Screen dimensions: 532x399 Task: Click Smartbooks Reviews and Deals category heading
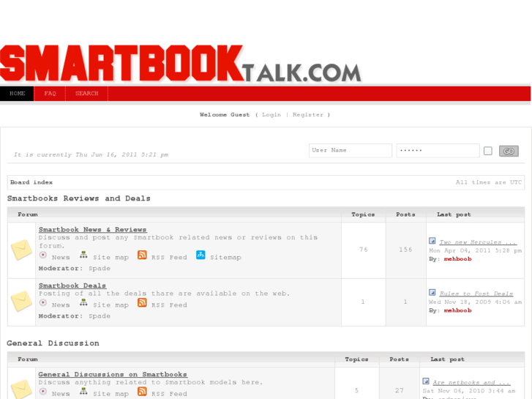(x=79, y=198)
